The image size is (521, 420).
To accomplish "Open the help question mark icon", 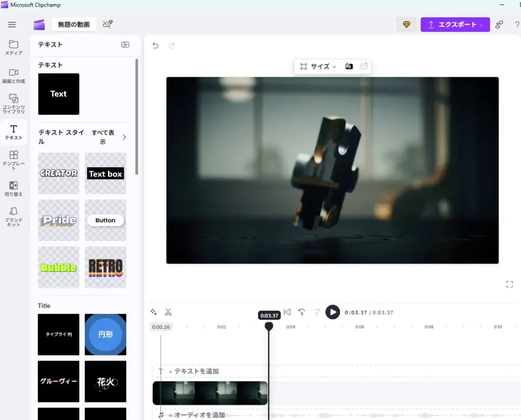I will click(x=517, y=25).
